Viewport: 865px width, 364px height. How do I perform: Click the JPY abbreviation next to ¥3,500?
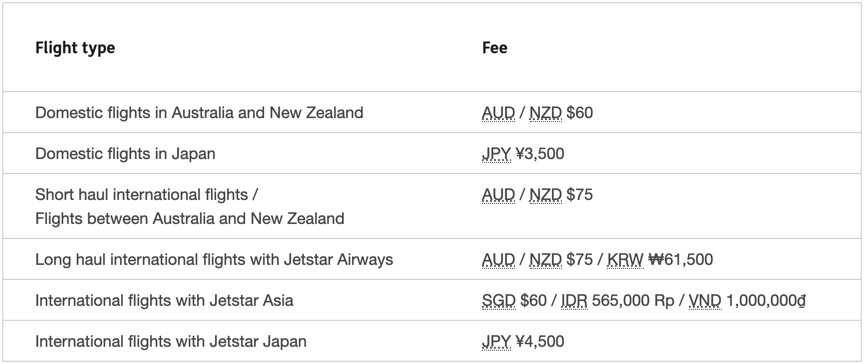(x=496, y=154)
